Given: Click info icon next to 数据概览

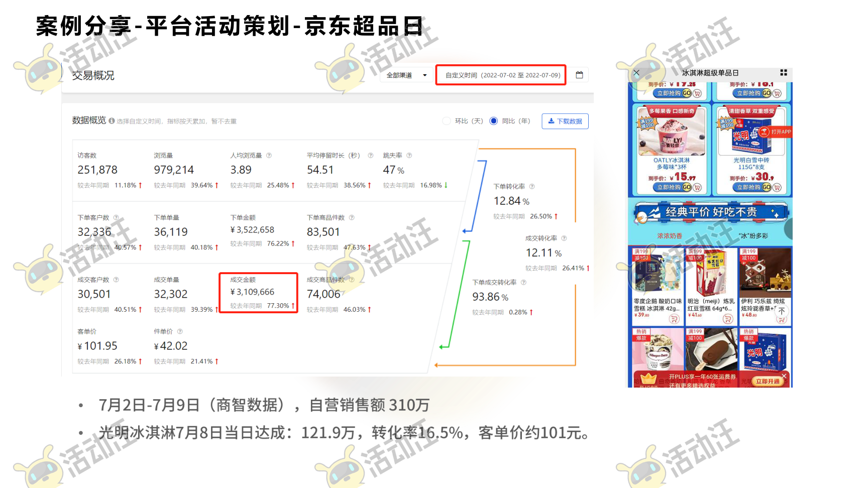Looking at the screenshot, I should pyautogui.click(x=112, y=120).
